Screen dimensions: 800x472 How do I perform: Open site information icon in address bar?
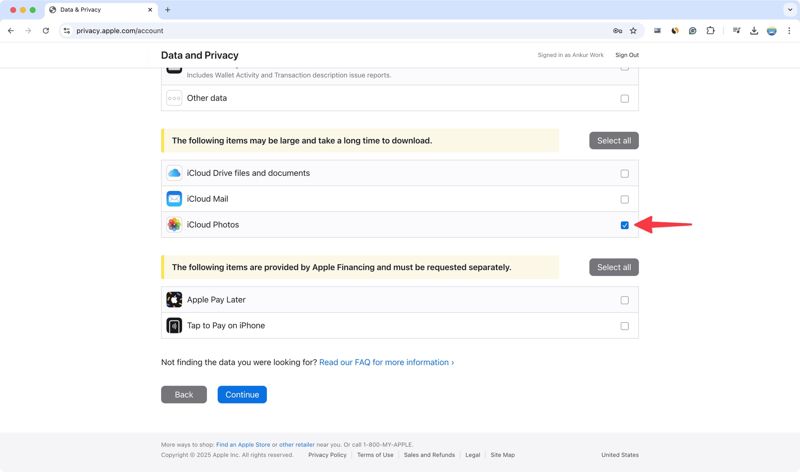click(x=67, y=31)
